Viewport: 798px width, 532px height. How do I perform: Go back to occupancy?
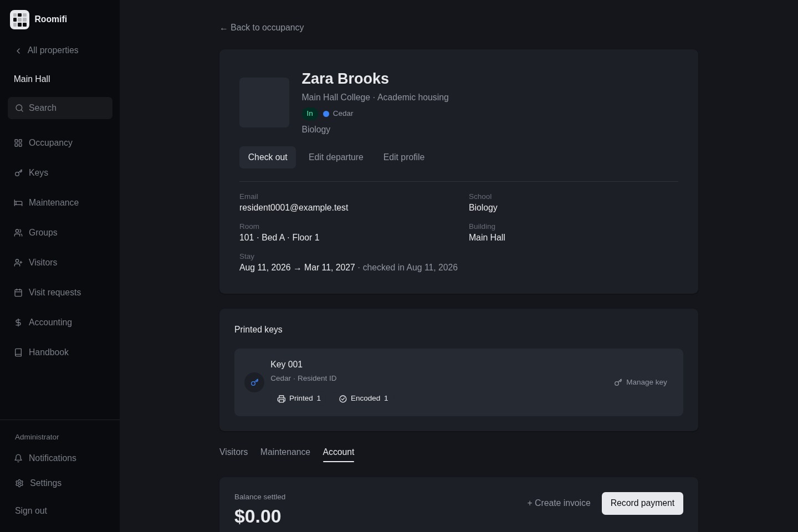pyautogui.click(x=262, y=28)
